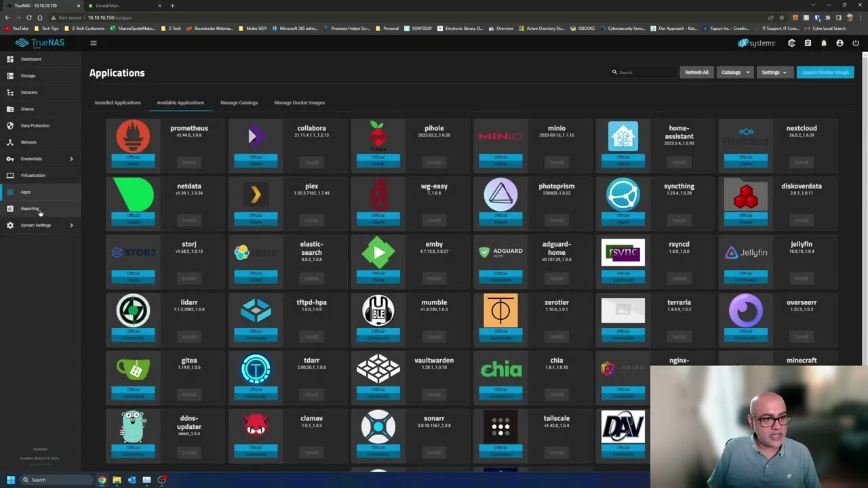
Task: Open Dashboard in the sidebar
Action: point(41,59)
